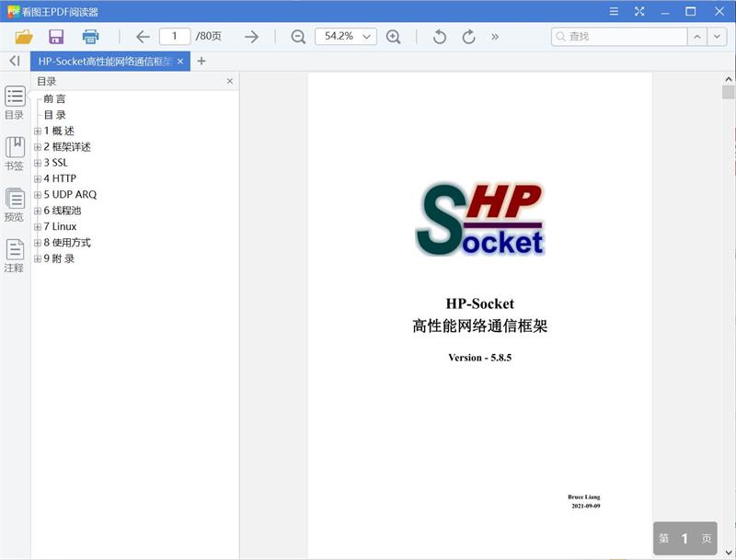Find previous search result arrow
The image size is (736, 560).
point(697,37)
